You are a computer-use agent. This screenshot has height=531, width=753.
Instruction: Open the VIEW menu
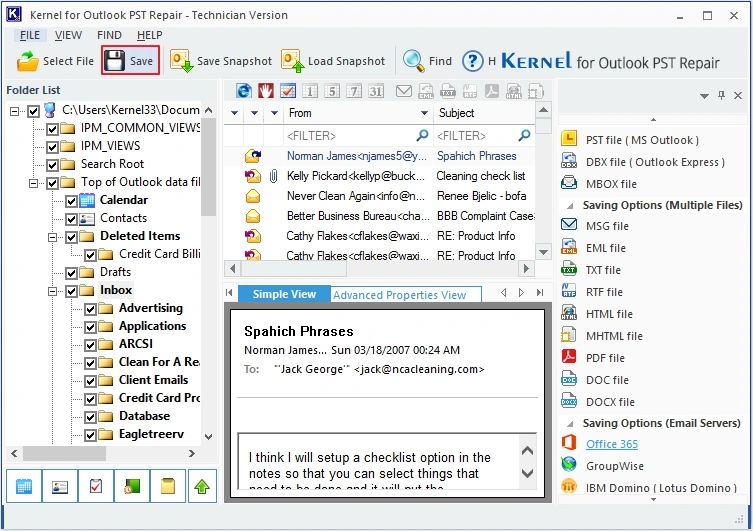[x=68, y=35]
